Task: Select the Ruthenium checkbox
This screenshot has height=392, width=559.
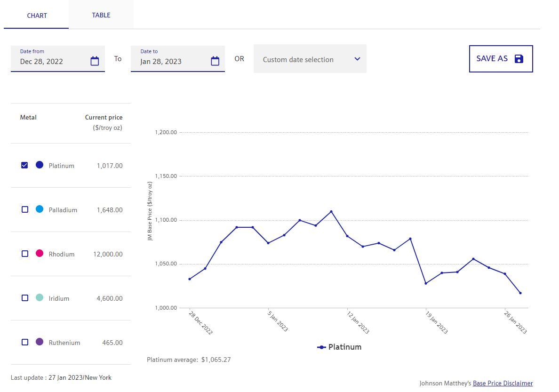Action: click(25, 342)
